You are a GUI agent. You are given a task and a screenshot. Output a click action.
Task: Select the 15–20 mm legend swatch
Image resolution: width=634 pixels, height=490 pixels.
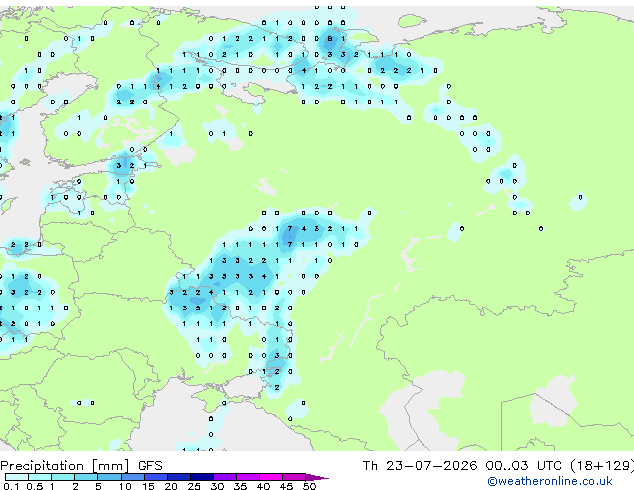click(x=155, y=477)
